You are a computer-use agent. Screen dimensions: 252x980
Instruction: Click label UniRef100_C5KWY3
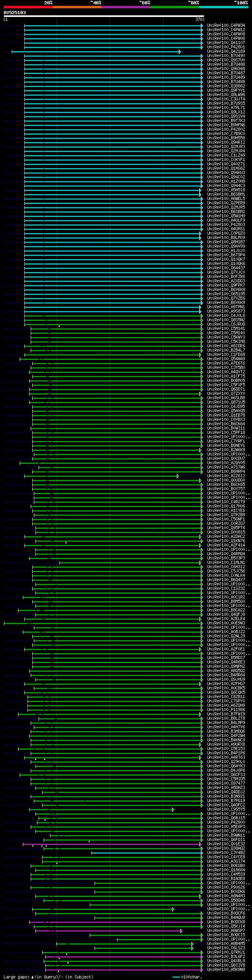226,337
